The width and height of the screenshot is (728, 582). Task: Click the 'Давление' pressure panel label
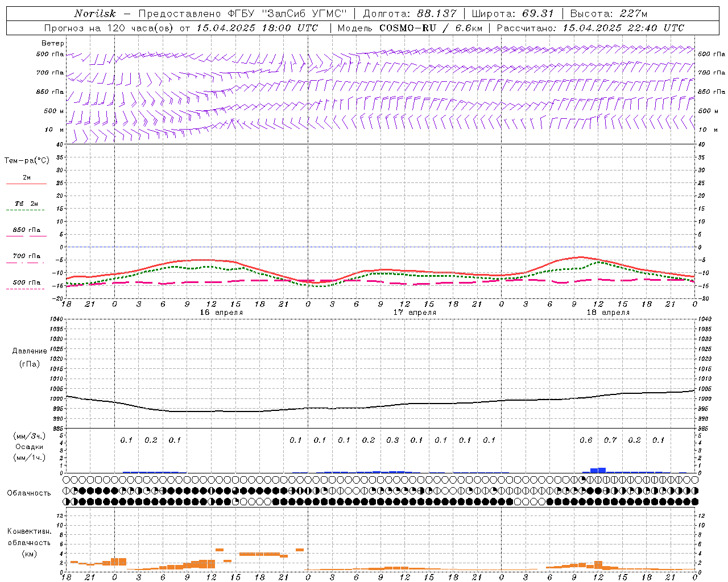pos(30,351)
